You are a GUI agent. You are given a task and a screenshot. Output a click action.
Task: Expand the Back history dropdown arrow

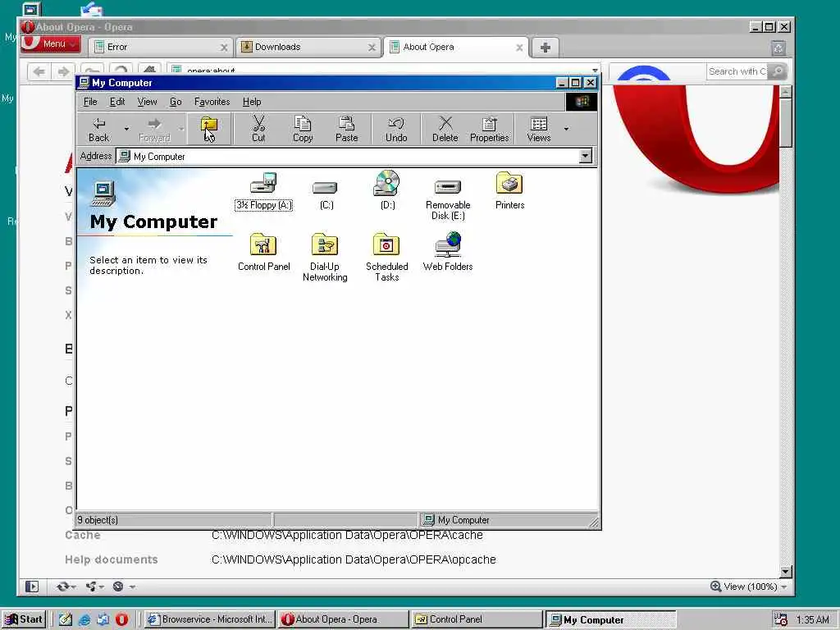126,129
